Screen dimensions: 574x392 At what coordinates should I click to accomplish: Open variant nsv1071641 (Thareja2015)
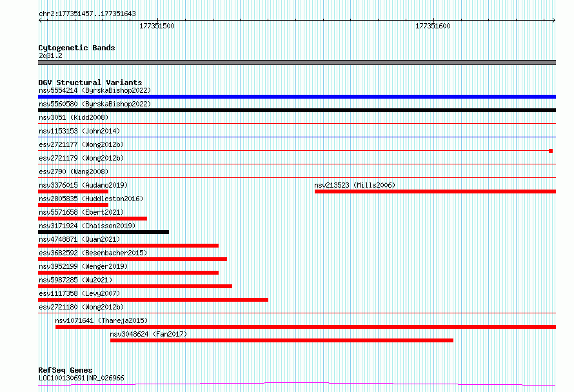[101, 320]
